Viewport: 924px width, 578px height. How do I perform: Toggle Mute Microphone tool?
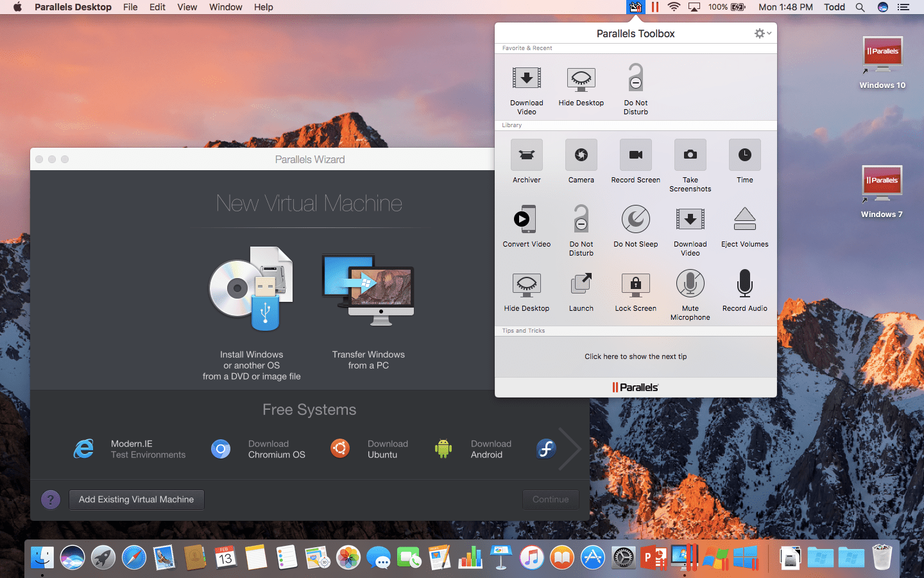pyautogui.click(x=690, y=294)
